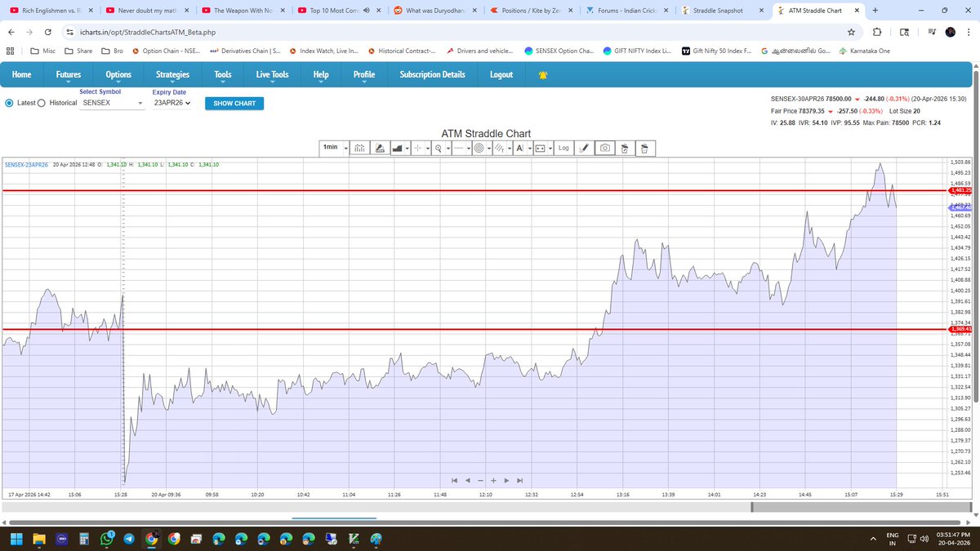Expand the zoom options dropdown arrow
980x551 pixels.
tap(448, 148)
